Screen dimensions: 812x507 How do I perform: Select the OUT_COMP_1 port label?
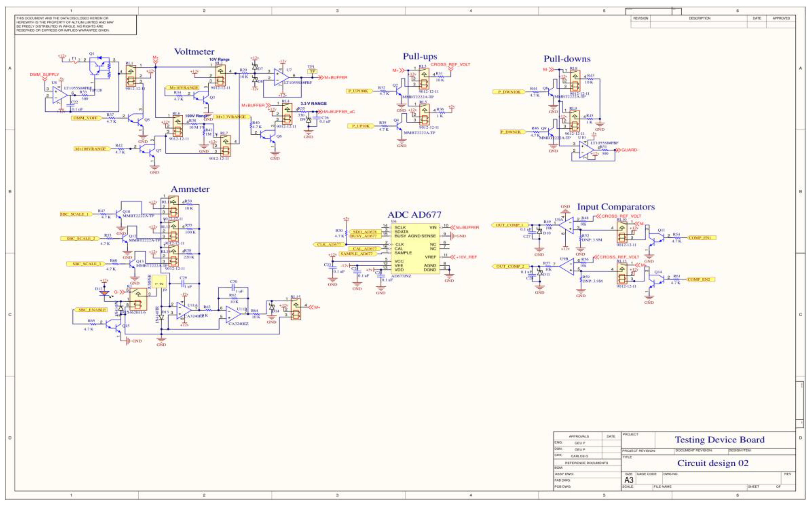click(510, 225)
